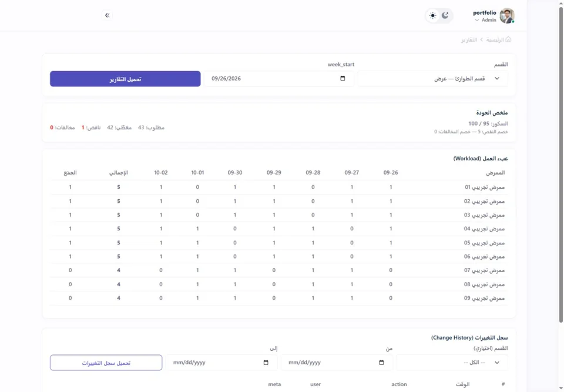Select row ممرض تجريبي 07

click(279, 270)
